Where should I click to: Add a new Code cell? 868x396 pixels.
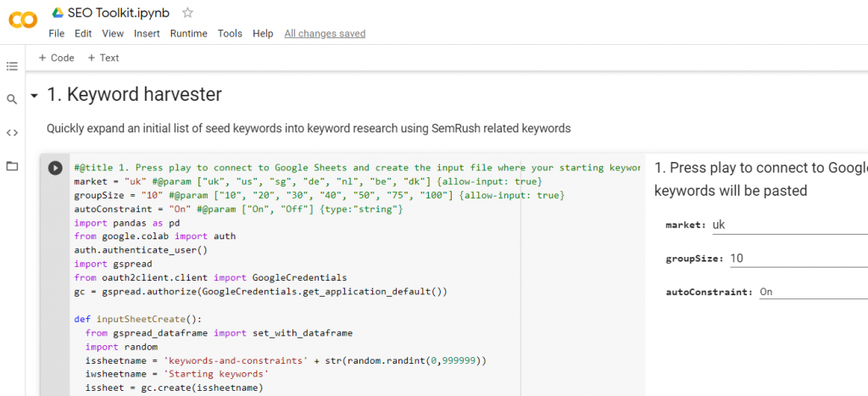57,58
